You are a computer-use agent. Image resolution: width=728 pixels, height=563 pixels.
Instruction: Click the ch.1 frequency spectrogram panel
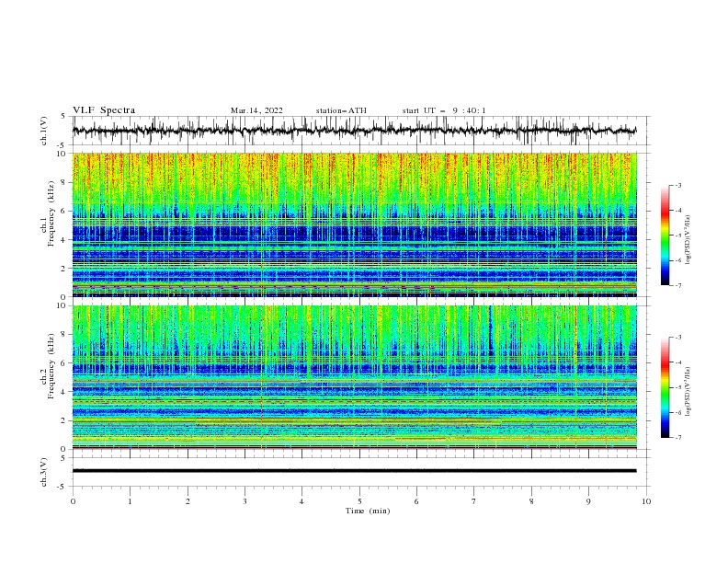354,224
